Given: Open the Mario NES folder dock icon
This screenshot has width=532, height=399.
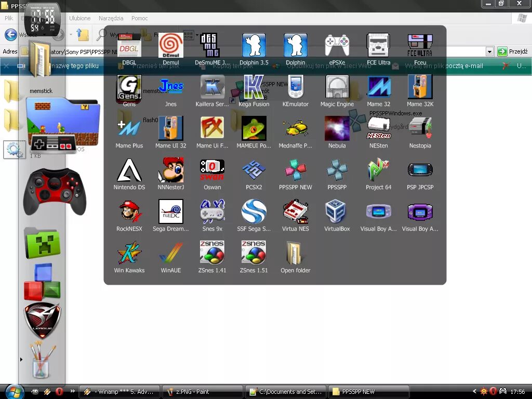Looking at the screenshot, I should pyautogui.click(x=62, y=126).
